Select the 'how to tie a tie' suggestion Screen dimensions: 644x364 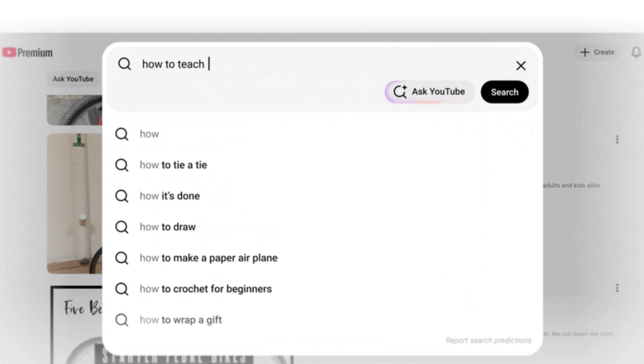pyautogui.click(x=321, y=165)
